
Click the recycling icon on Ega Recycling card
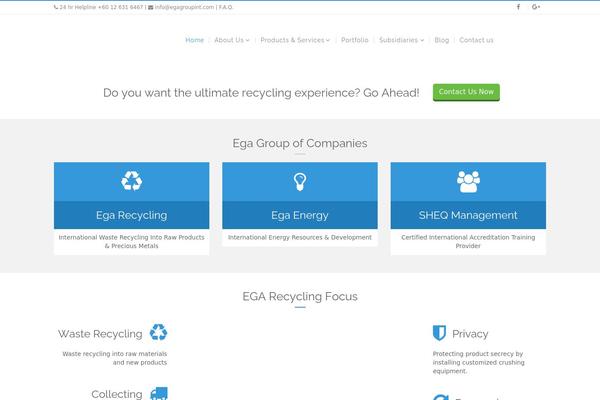[132, 181]
